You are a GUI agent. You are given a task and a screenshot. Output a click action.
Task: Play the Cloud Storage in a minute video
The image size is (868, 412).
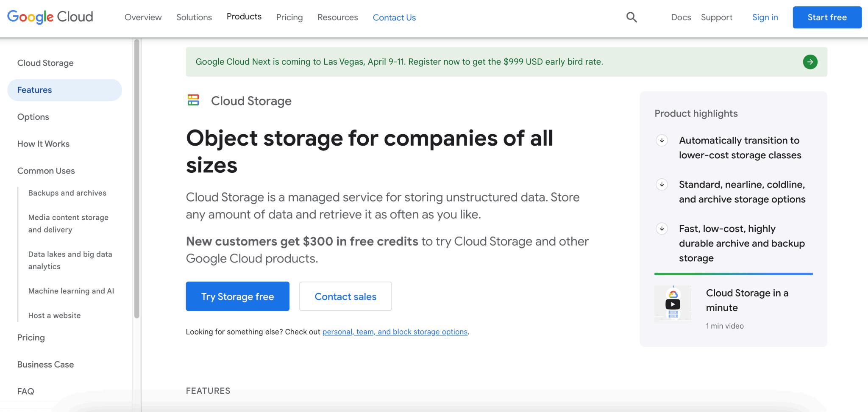pyautogui.click(x=673, y=304)
